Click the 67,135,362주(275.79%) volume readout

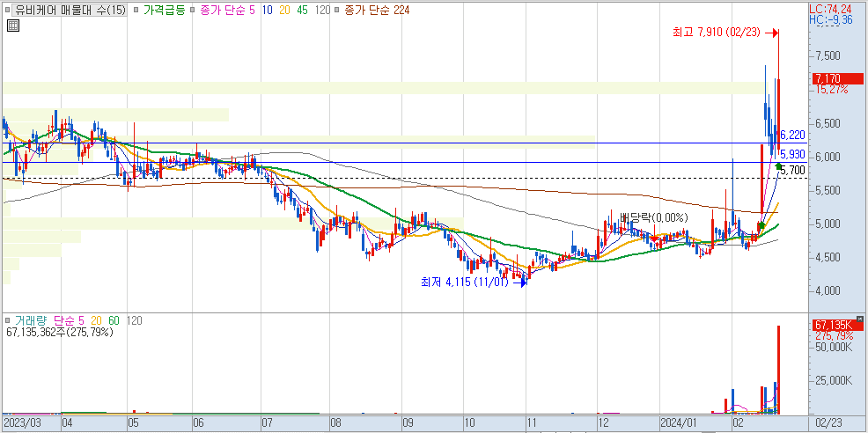coord(60,332)
